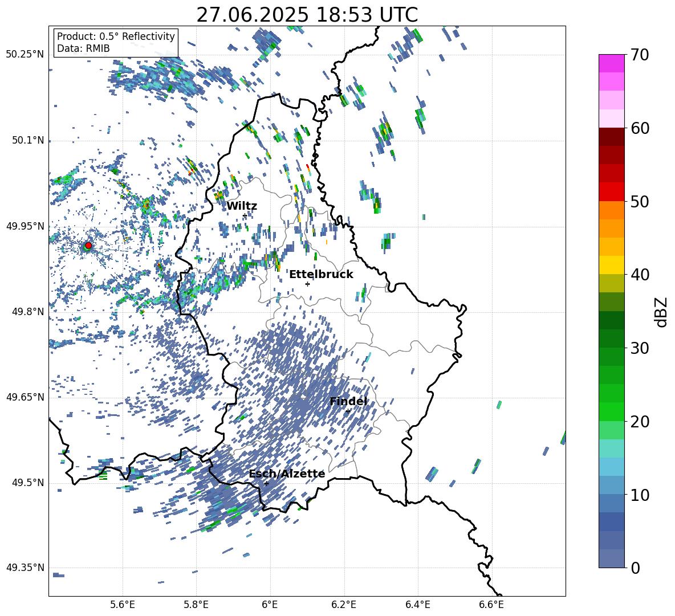
Task: Click the red radar location marker
Action: coord(88,246)
